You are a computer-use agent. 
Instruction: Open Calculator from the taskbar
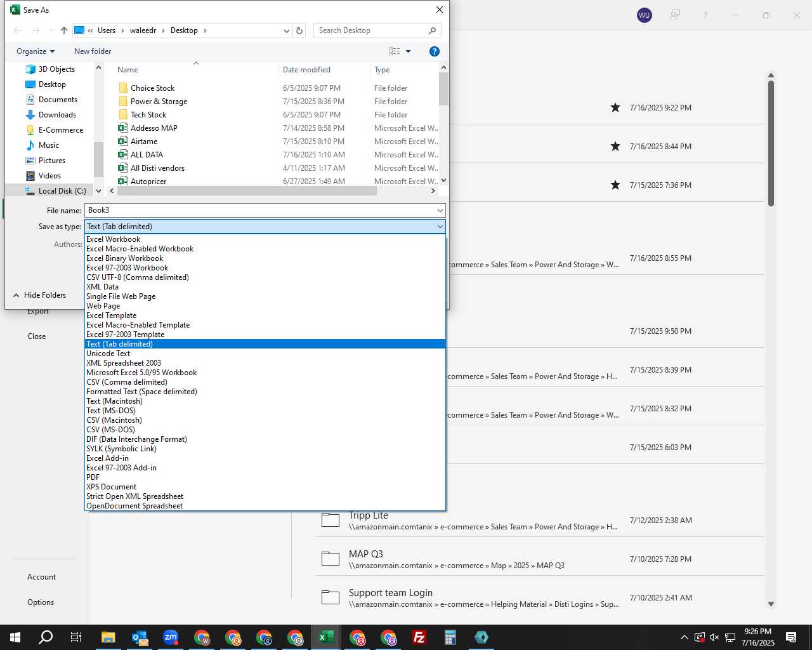pos(450,637)
